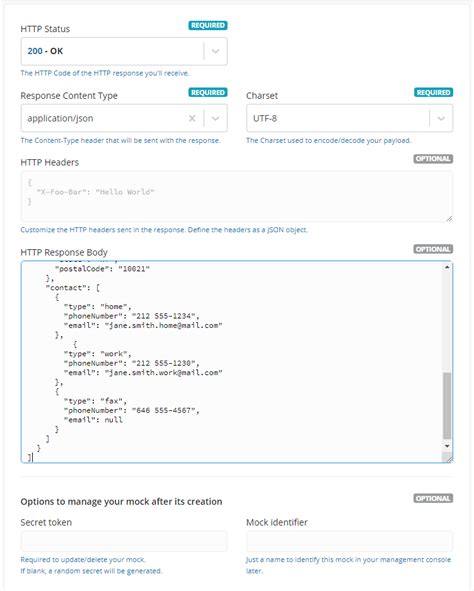Click the "type": "home" line
474x591 pixels.
pos(98,306)
